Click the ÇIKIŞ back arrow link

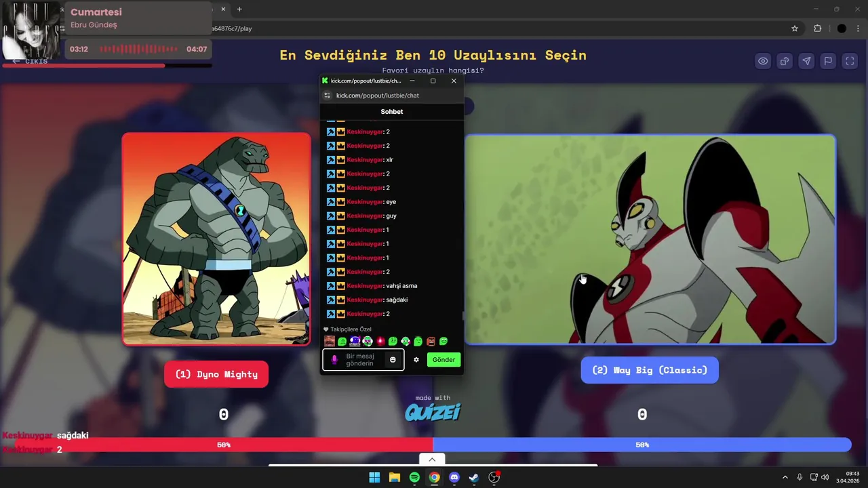(x=30, y=61)
